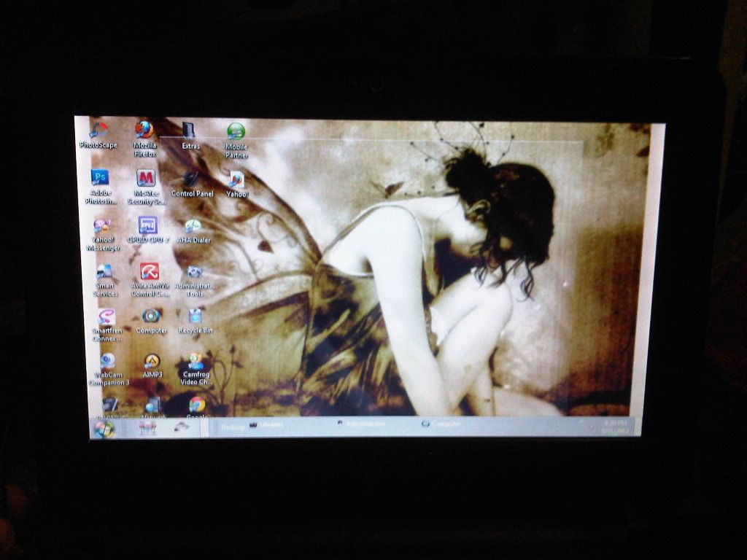The height and width of the screenshot is (560, 747).
Task: Click the taskbar clock and date
Action: click(x=615, y=427)
